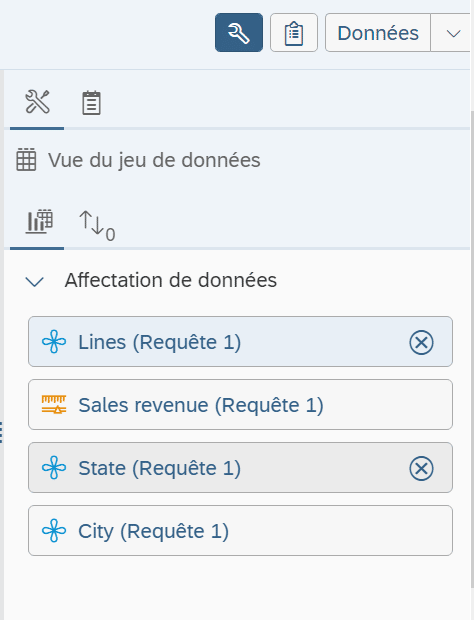Click the Lines dimension flower icon

coord(54,342)
